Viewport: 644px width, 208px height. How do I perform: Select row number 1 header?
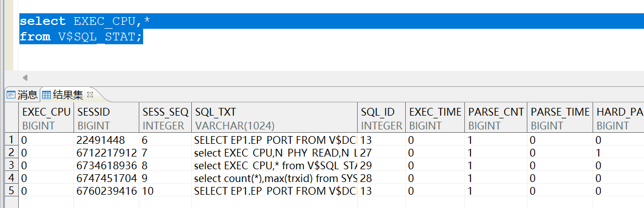pos(11,140)
